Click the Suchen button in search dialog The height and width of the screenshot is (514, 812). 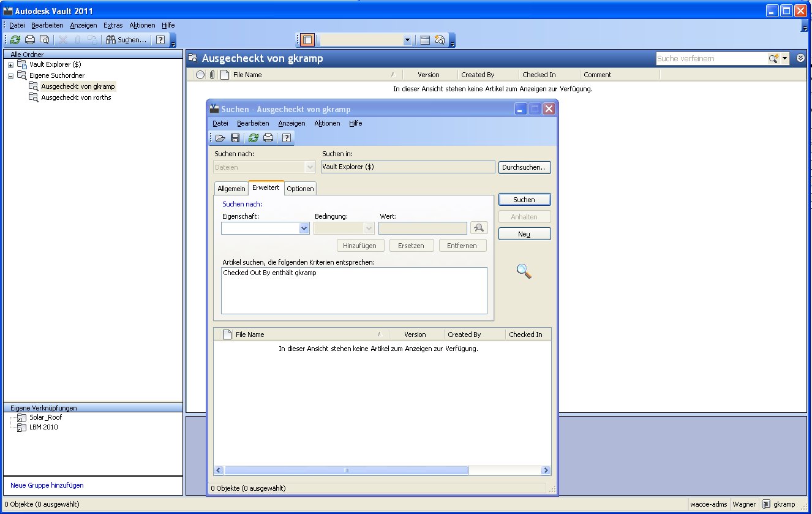[x=524, y=200]
